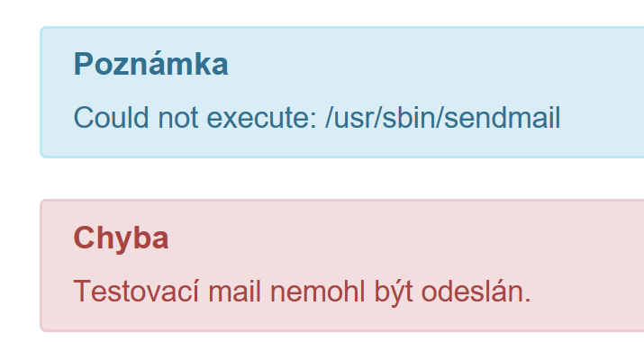Click the left border of the blue note box
This screenshot has height=342, width=644.
(x=41, y=93)
